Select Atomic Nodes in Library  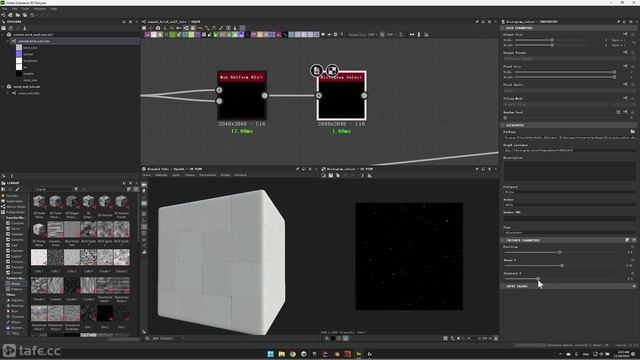pyautogui.click(x=16, y=207)
